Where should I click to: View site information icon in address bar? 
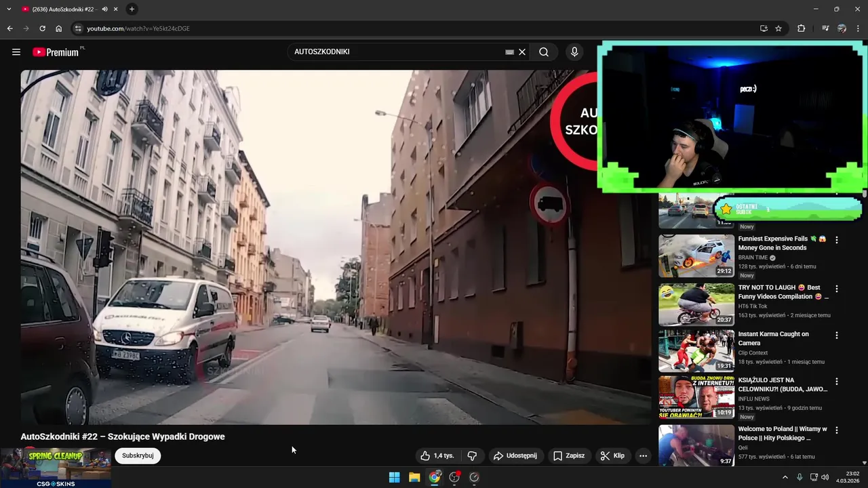78,28
